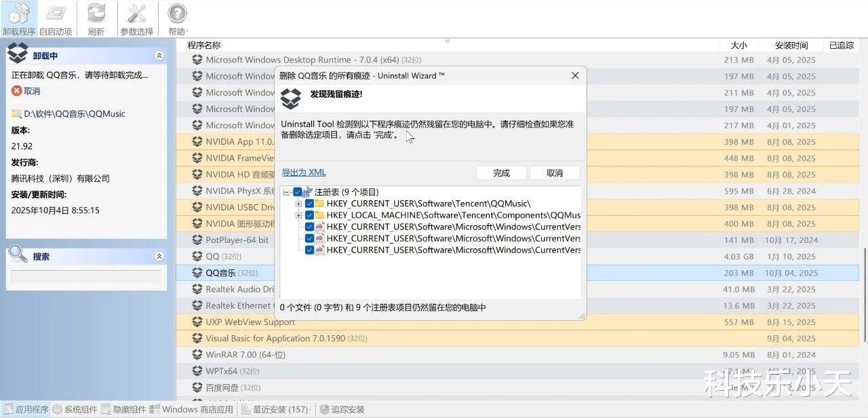Click the 取消 button in Uninstall Wizard

[555, 173]
